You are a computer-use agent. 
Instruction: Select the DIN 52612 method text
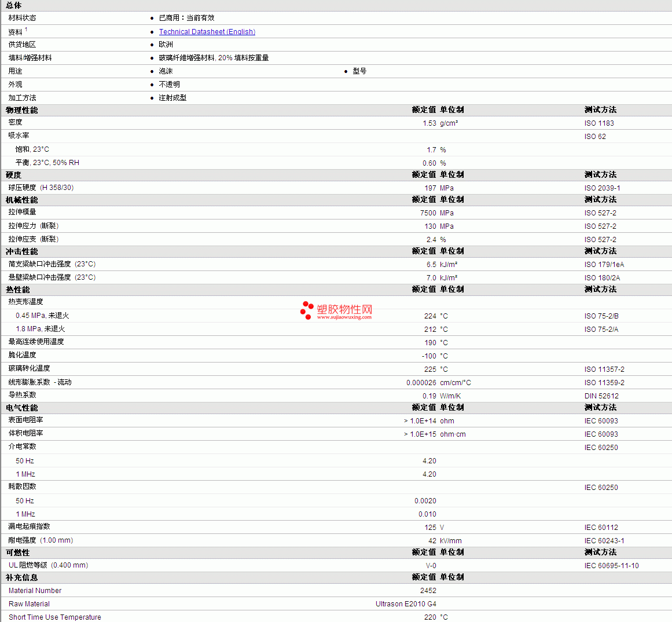[601, 396]
